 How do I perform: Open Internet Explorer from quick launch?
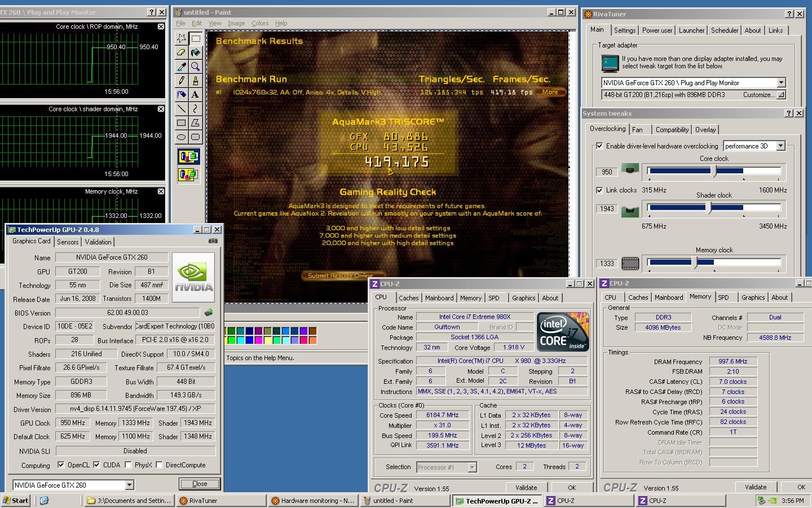pos(44,500)
